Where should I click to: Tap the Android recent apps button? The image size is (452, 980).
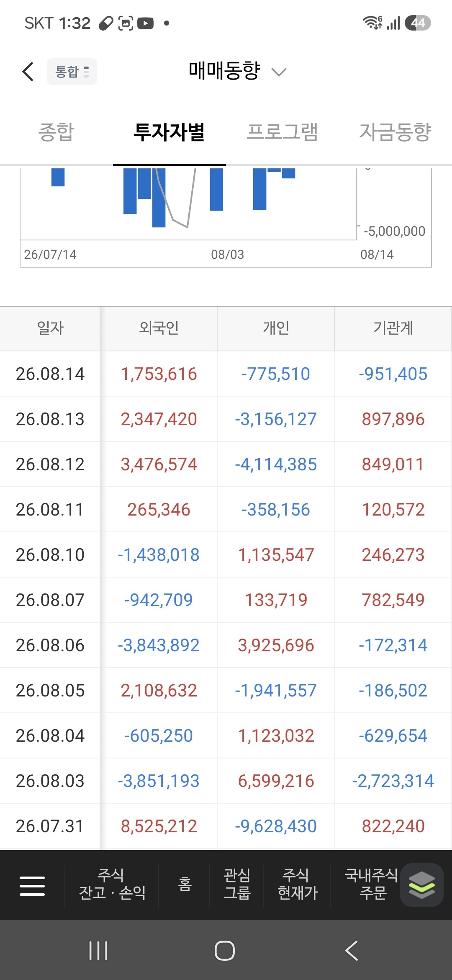pyautogui.click(x=98, y=951)
